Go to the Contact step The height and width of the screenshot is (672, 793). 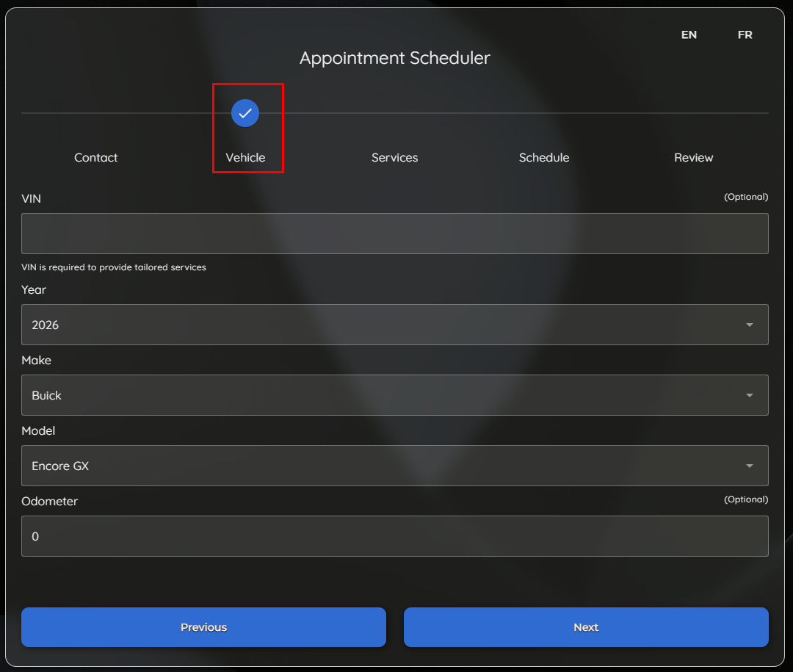click(x=96, y=157)
